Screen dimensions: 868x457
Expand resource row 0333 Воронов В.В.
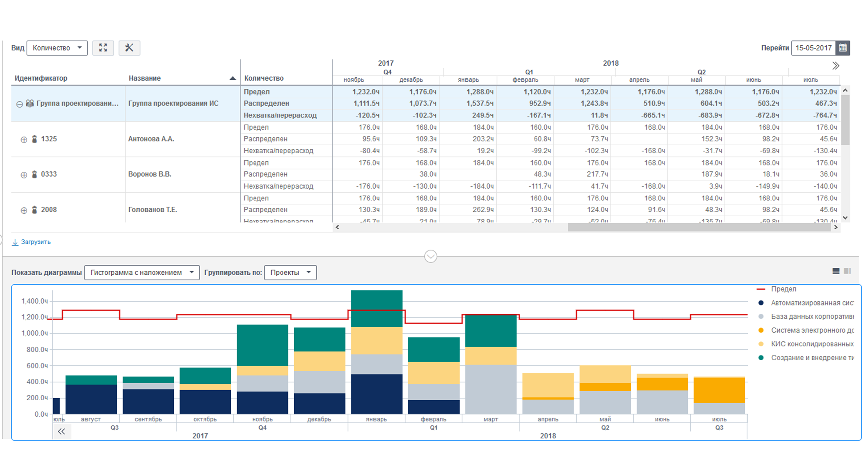click(24, 175)
